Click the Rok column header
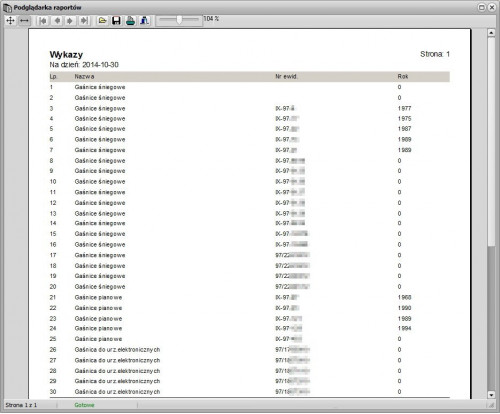 [403, 77]
